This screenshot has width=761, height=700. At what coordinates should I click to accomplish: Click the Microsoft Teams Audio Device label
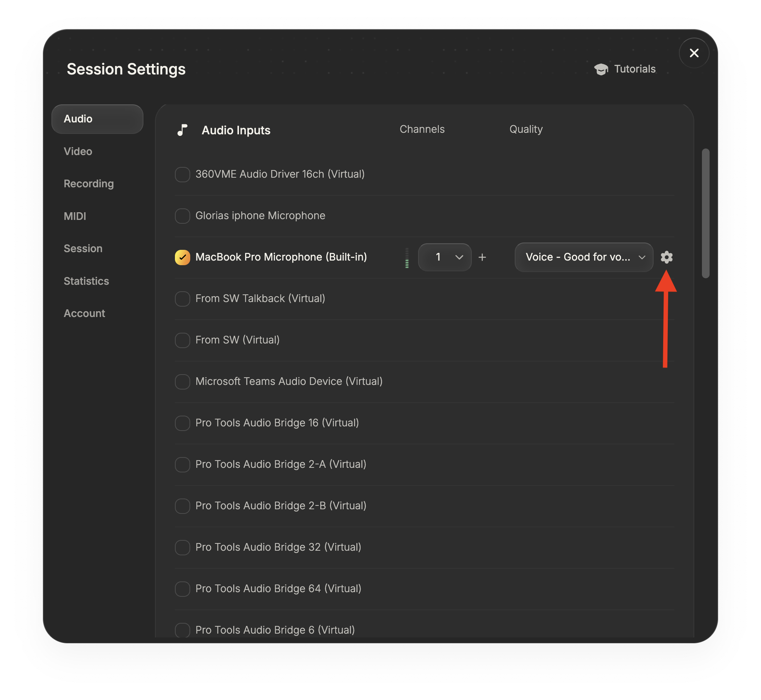[289, 381]
